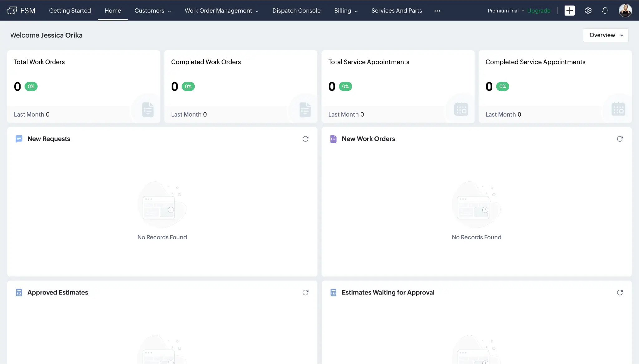Click Estimates Waiting for Approval calculator icon
Screen dimensions: 639x364
point(333,293)
